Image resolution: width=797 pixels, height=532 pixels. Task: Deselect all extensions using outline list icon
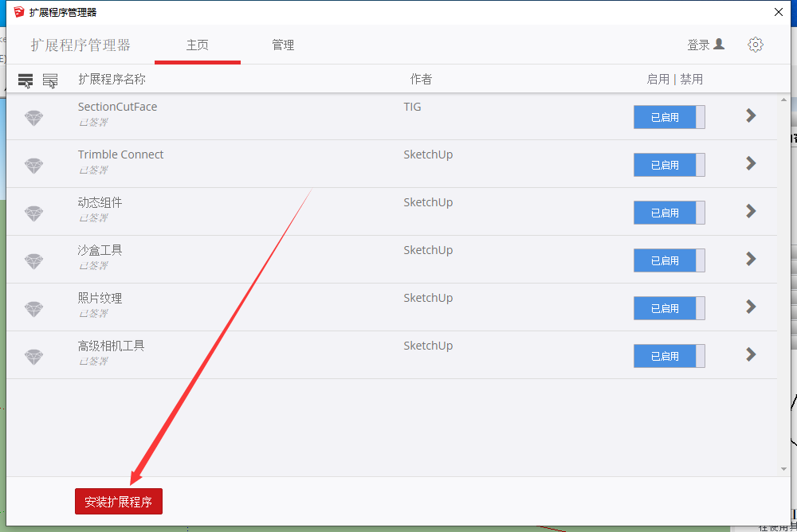[x=49, y=80]
